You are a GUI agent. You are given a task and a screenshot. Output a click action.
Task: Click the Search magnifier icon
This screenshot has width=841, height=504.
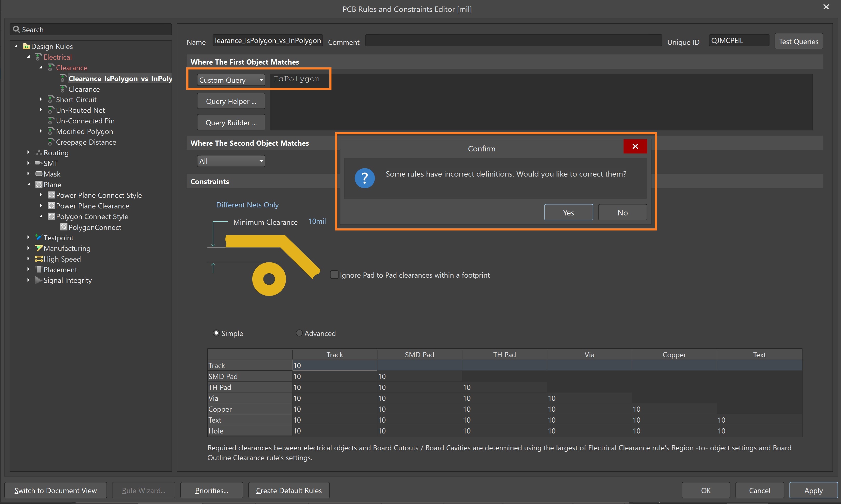click(16, 30)
